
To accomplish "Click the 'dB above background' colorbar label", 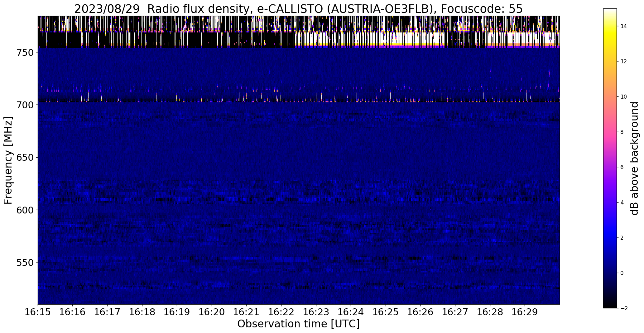I will click(x=634, y=158).
